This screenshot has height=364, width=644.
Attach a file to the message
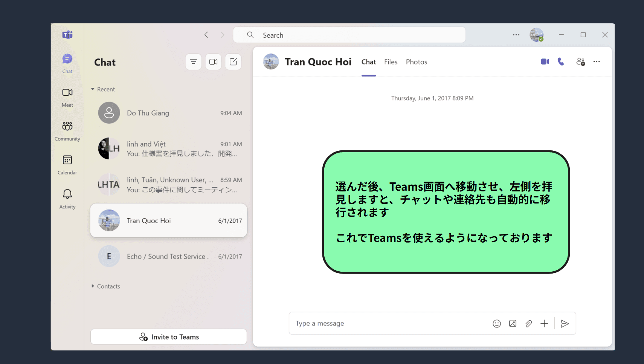tap(529, 323)
